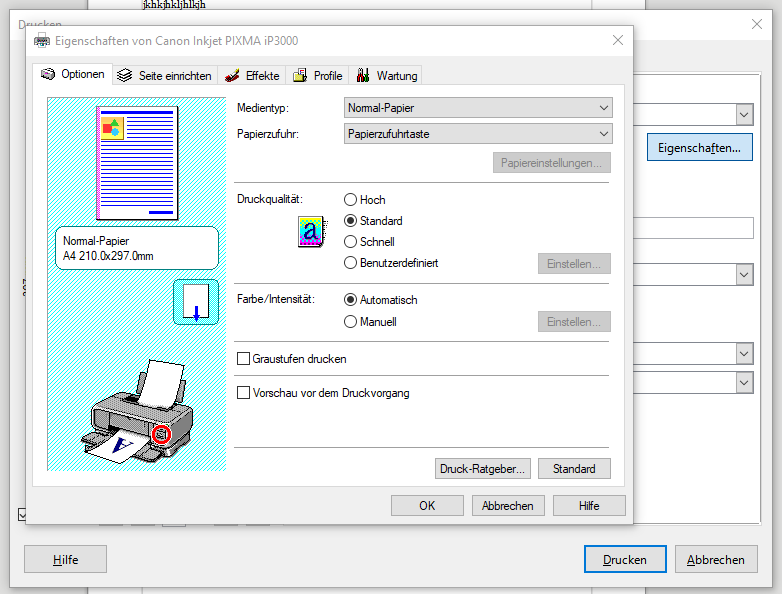The height and width of the screenshot is (594, 782).
Task: Click the text field in the background Drucken dialog
Action: pos(693,228)
